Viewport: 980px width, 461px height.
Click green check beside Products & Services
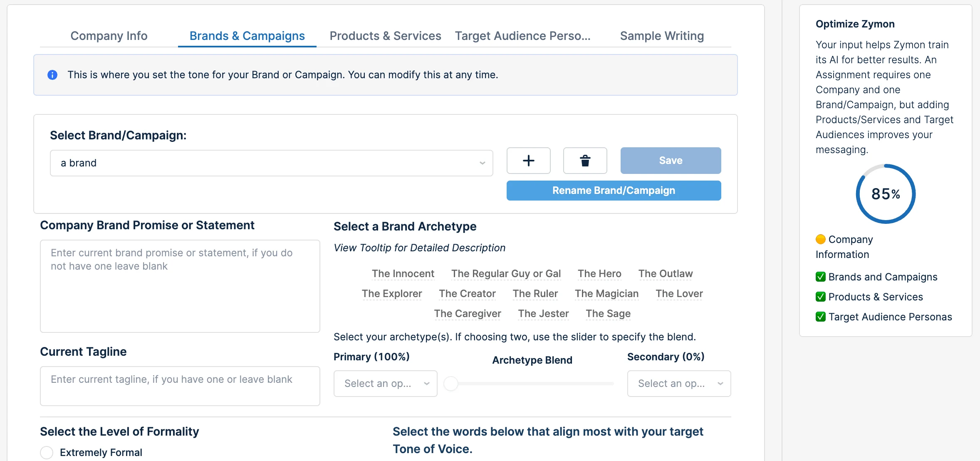click(x=820, y=297)
